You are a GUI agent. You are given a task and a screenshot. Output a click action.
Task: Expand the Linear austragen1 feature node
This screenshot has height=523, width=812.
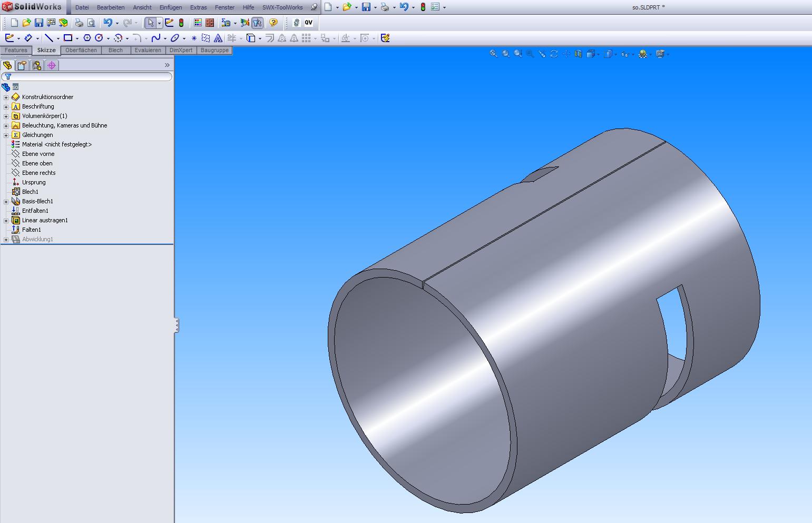click(6, 221)
